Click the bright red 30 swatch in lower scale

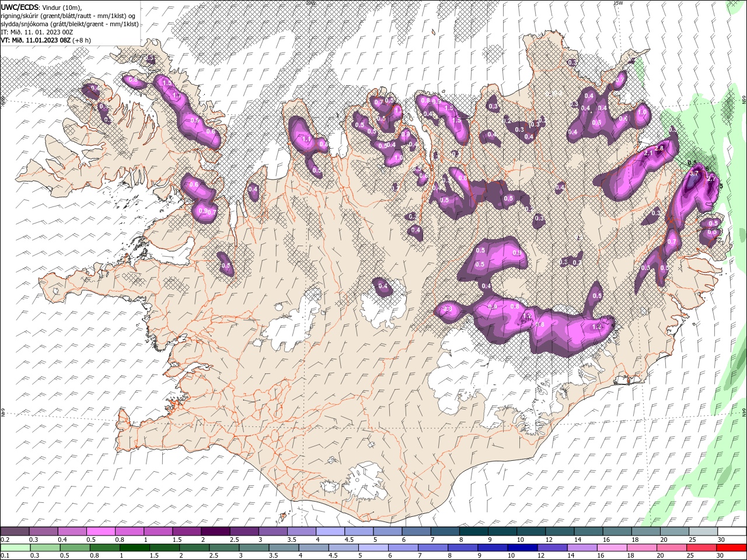tap(731, 548)
